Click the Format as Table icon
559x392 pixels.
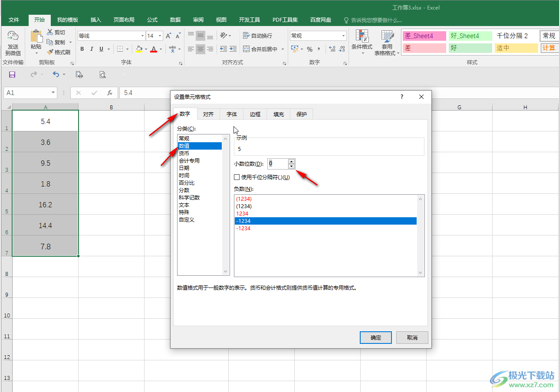coord(387,36)
